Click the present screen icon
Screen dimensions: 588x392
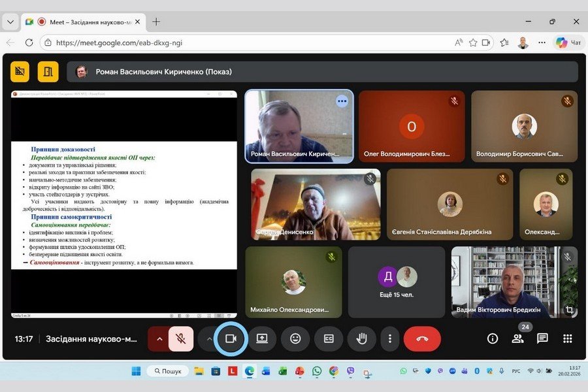262,338
